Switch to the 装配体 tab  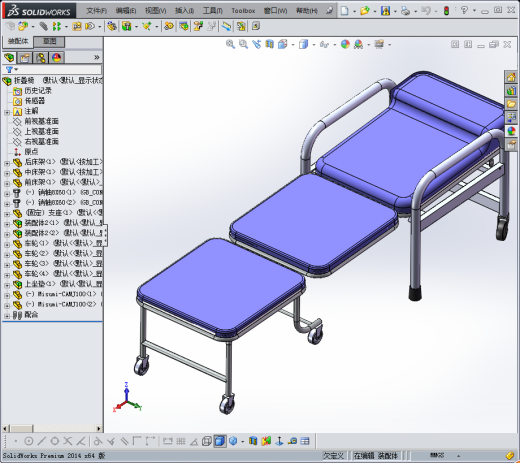(x=18, y=41)
